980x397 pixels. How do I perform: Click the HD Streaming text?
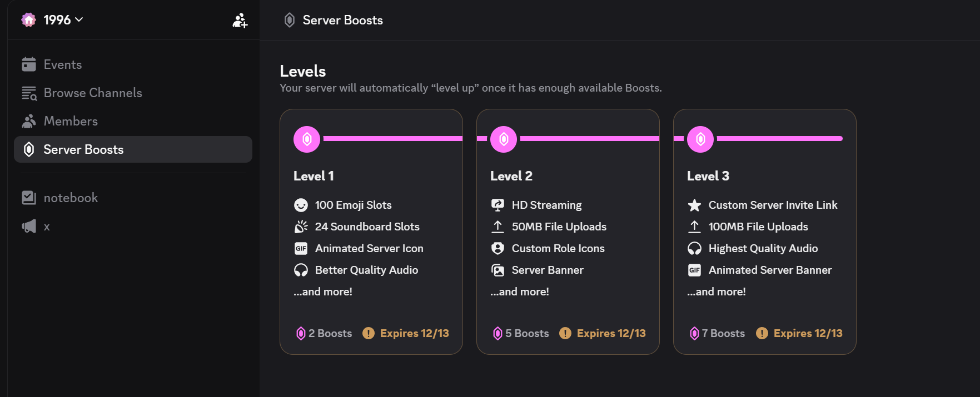[x=547, y=205]
